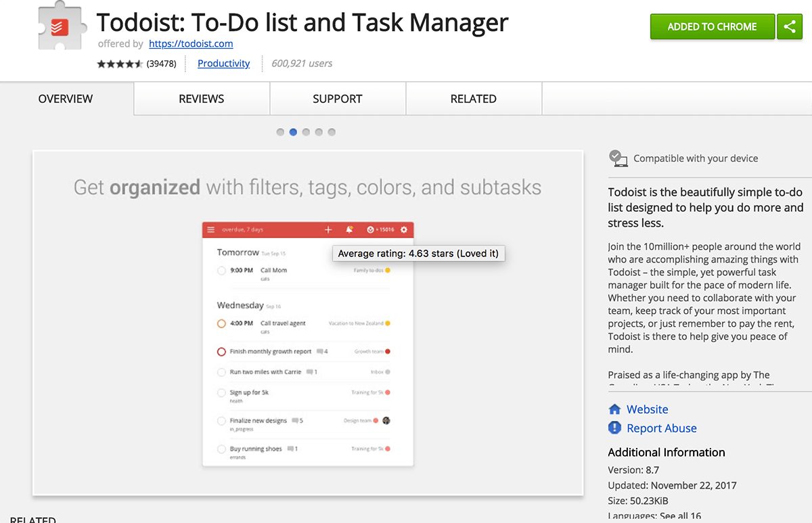
Task: Click the Version: 8.7 text
Action: click(x=633, y=470)
